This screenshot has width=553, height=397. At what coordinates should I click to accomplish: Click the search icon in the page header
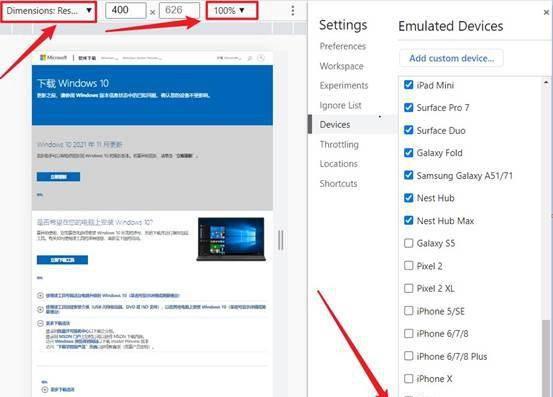tap(250, 58)
